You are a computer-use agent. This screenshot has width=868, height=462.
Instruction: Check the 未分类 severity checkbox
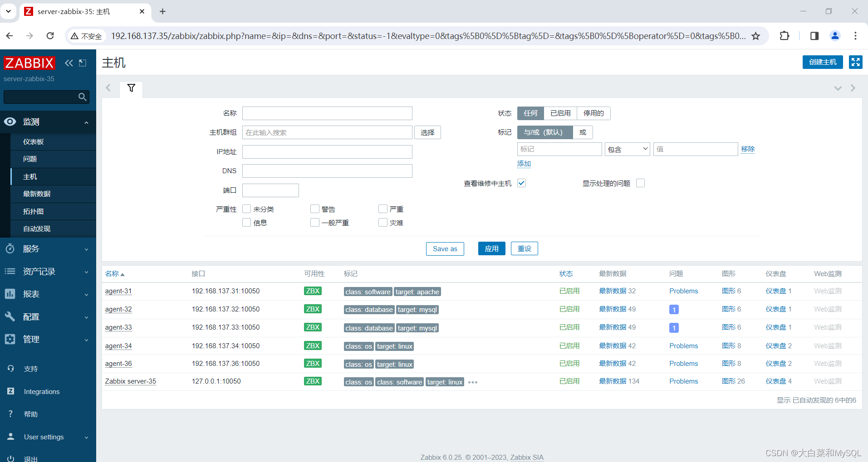247,209
